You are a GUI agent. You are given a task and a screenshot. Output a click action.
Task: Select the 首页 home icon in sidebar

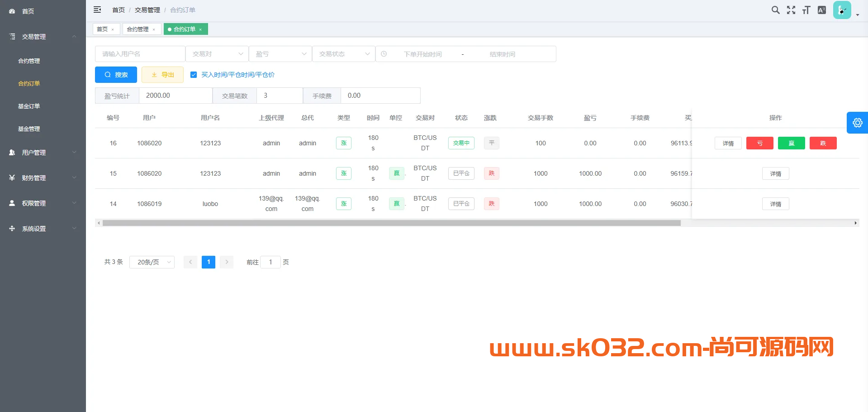[12, 11]
